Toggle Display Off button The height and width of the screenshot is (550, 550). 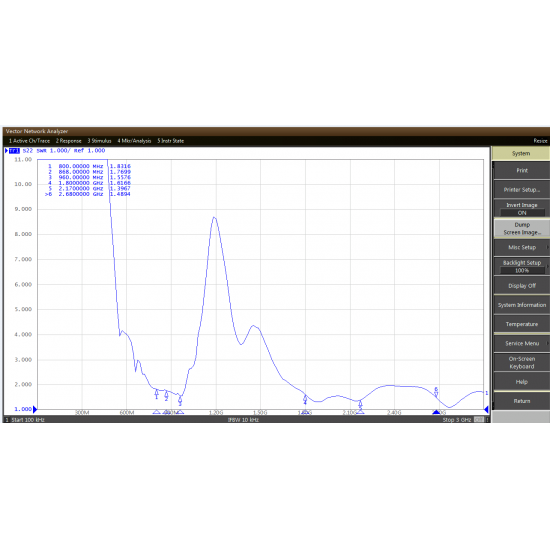522,286
